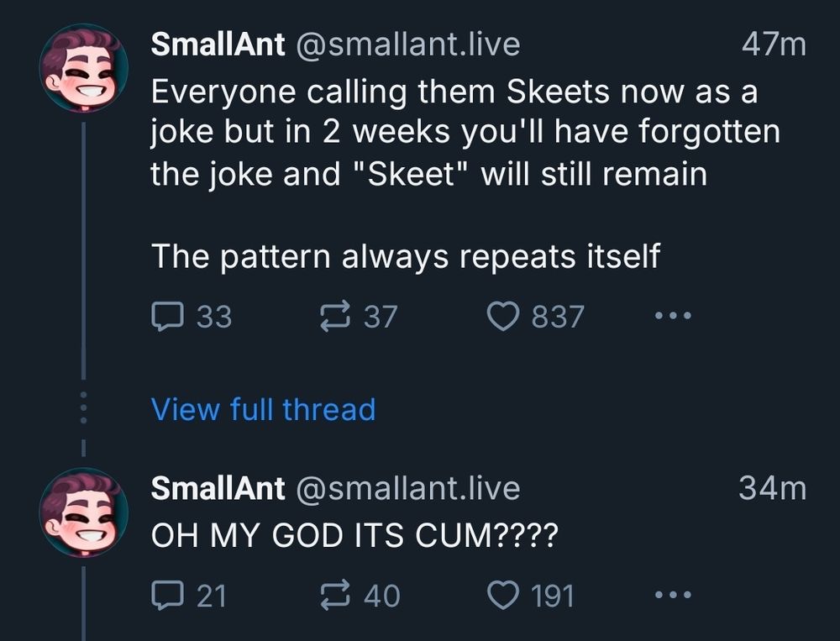
Task: Like the post with 191 likes
Action: point(502,596)
